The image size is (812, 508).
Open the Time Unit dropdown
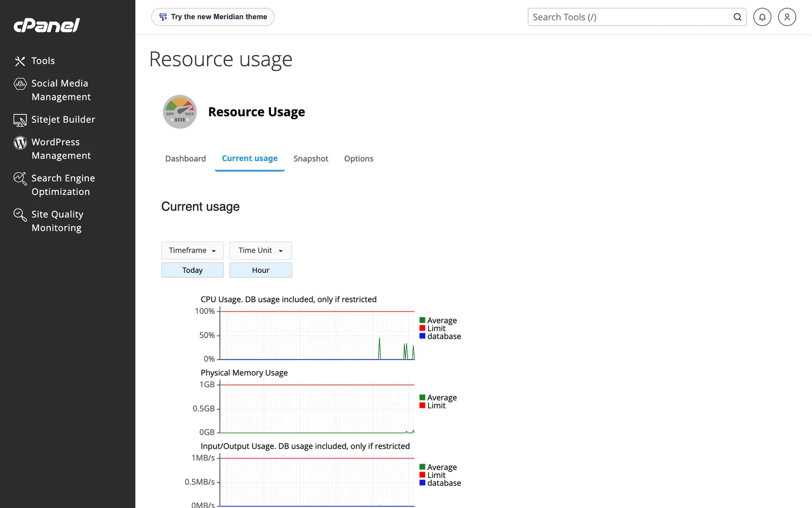click(260, 250)
